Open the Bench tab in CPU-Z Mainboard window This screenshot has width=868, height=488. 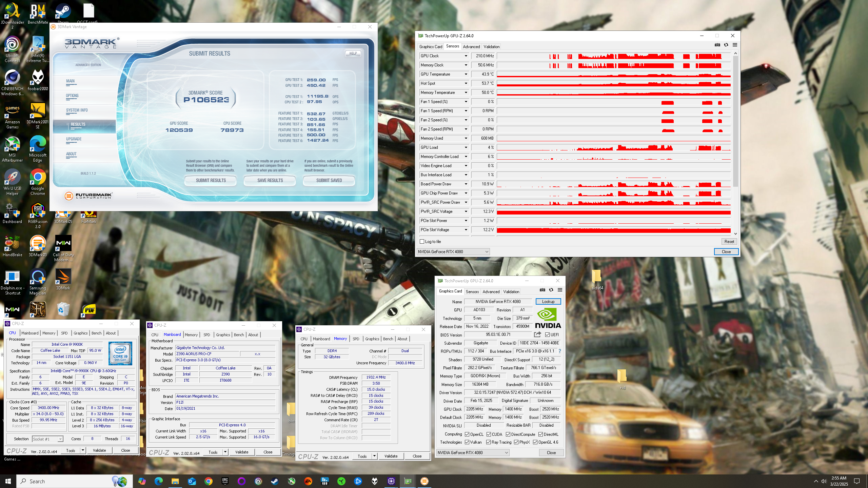tap(239, 334)
